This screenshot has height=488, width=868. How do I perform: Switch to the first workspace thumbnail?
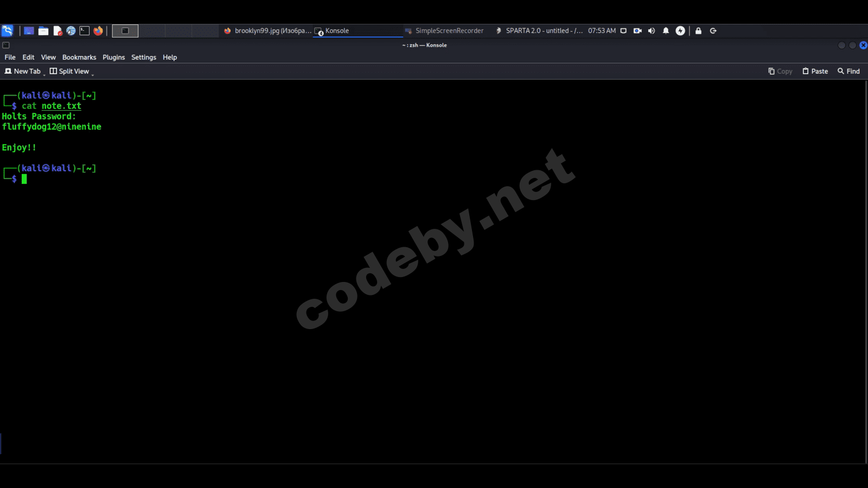coord(125,31)
